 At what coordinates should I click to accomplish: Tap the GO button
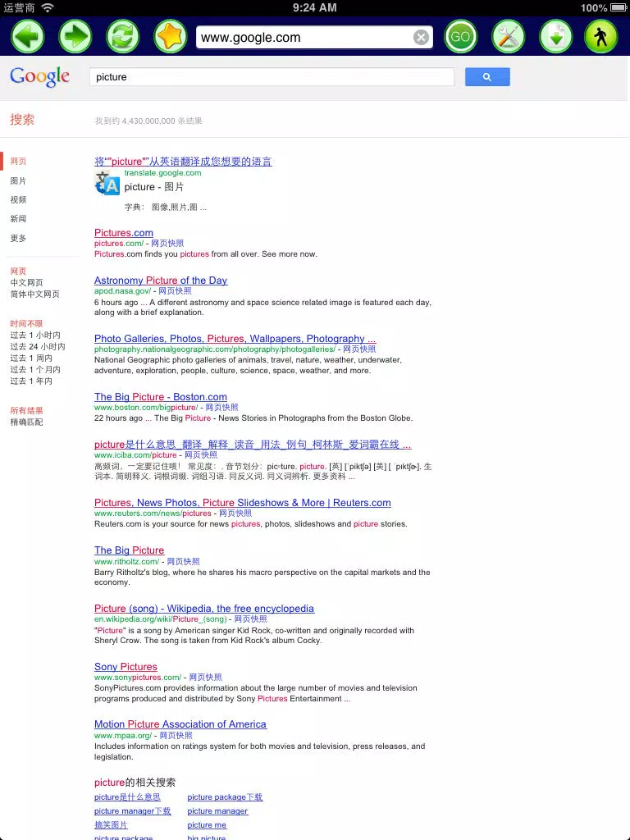point(460,37)
